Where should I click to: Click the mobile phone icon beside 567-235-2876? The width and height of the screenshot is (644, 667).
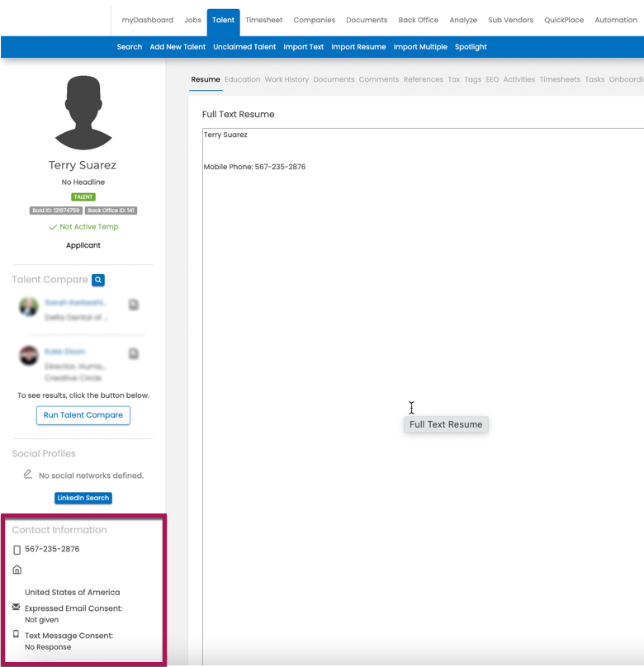coord(17,550)
